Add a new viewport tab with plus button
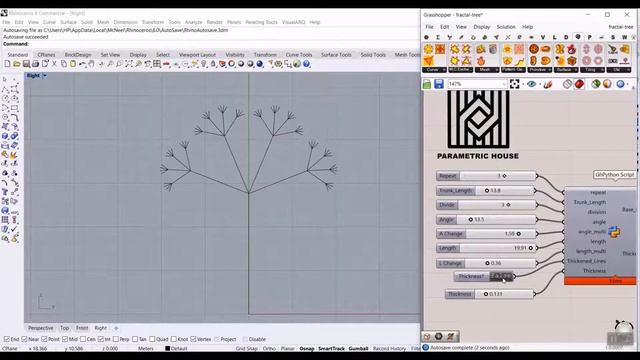This screenshot has width=640, height=360. 116,328
